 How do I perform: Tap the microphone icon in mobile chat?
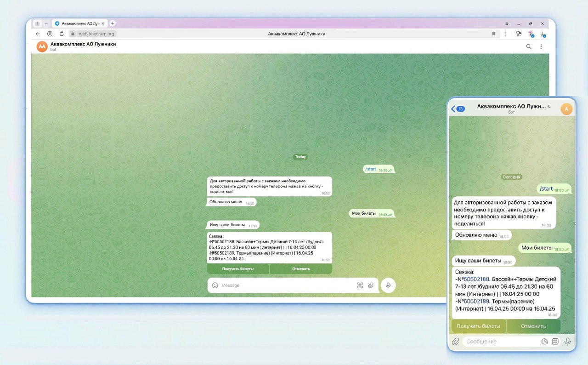tap(568, 342)
